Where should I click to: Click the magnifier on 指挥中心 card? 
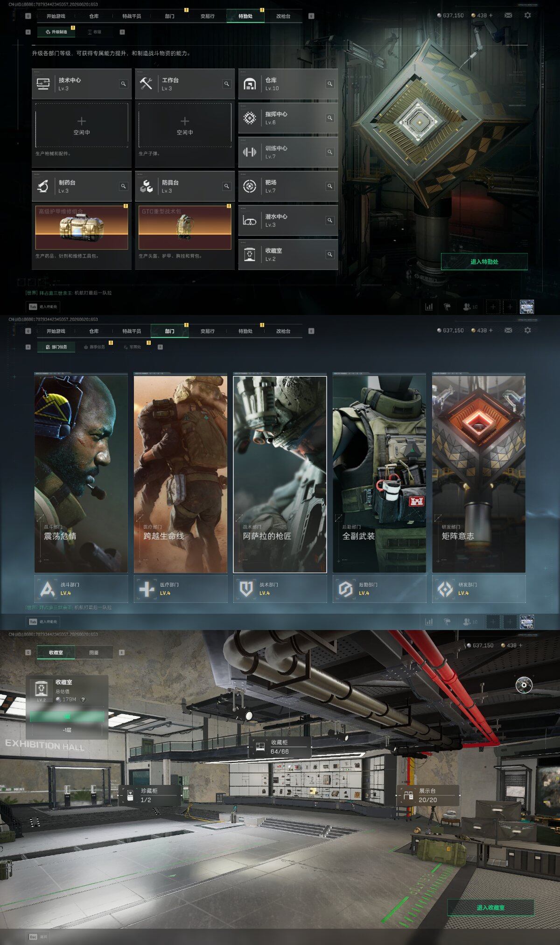pos(329,118)
